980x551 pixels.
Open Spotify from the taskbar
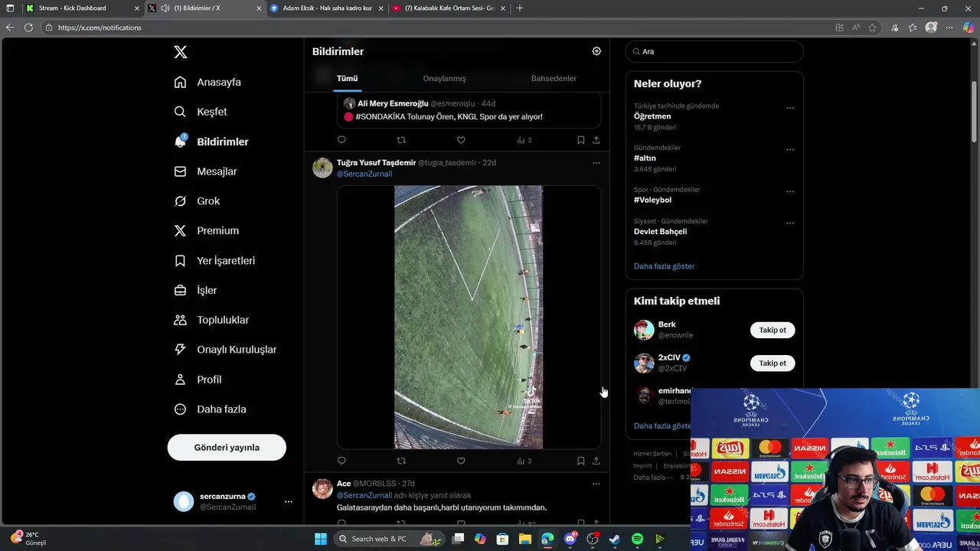pyautogui.click(x=637, y=539)
